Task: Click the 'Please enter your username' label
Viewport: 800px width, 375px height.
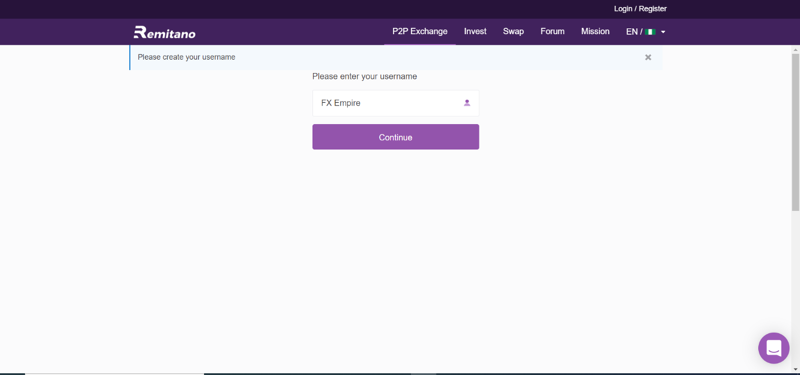Action: [x=364, y=77]
